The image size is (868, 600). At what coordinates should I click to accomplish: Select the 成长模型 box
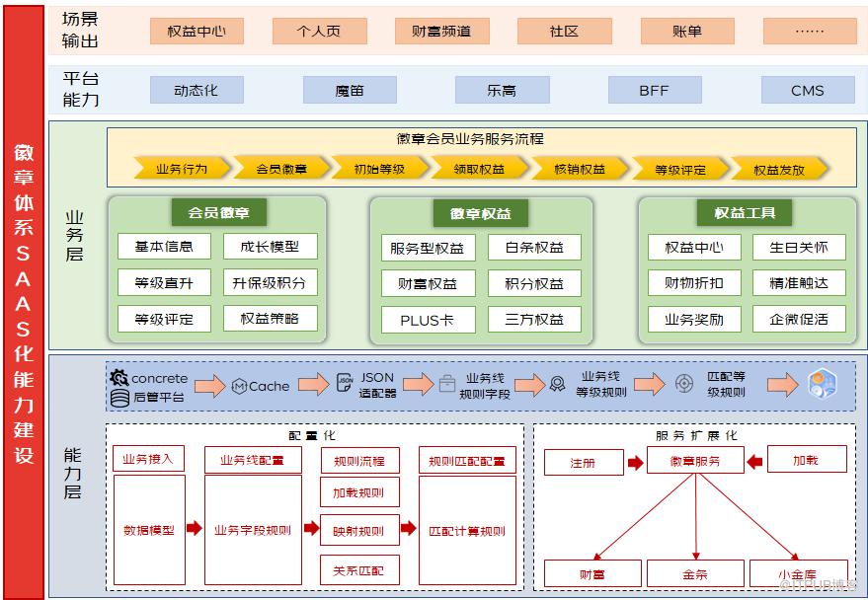(x=271, y=246)
